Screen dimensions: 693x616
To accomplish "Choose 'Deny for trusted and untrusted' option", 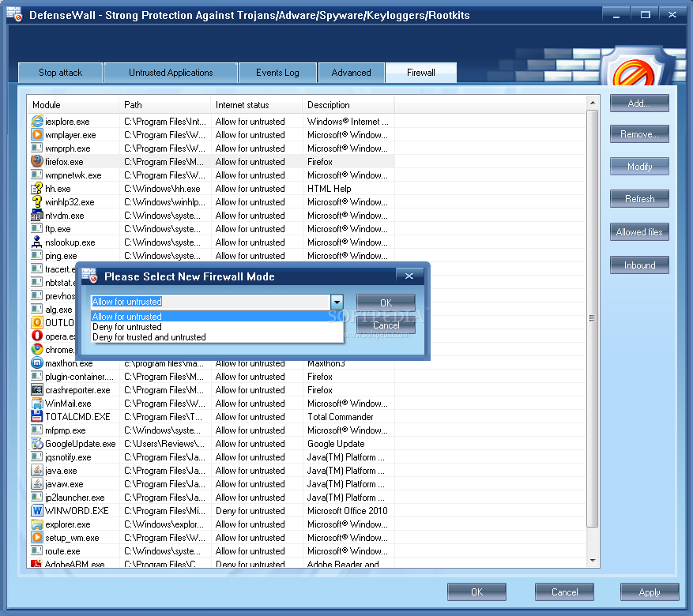I will pyautogui.click(x=217, y=337).
